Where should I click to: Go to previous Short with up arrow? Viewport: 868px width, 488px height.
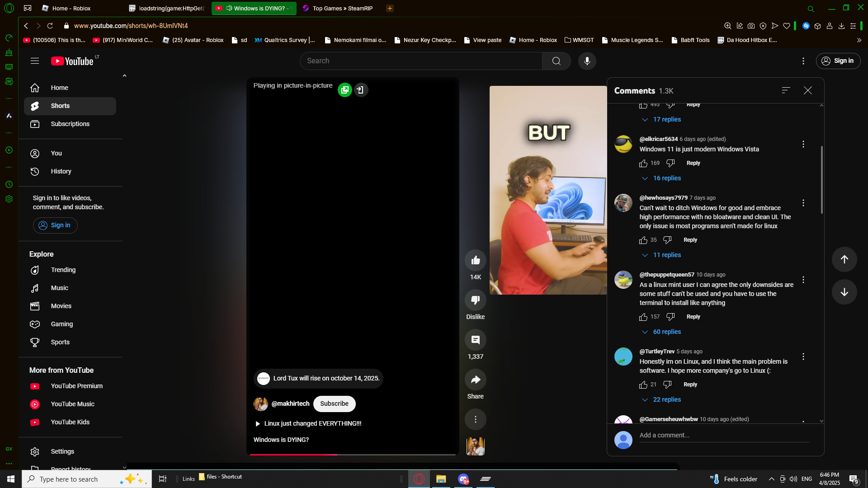(x=844, y=259)
